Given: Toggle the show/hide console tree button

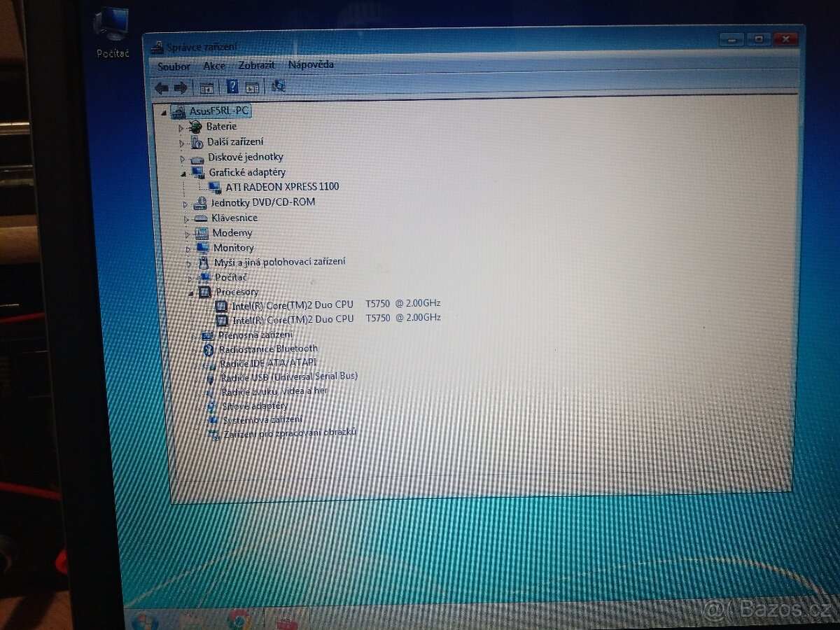Looking at the screenshot, I should 206,87.
